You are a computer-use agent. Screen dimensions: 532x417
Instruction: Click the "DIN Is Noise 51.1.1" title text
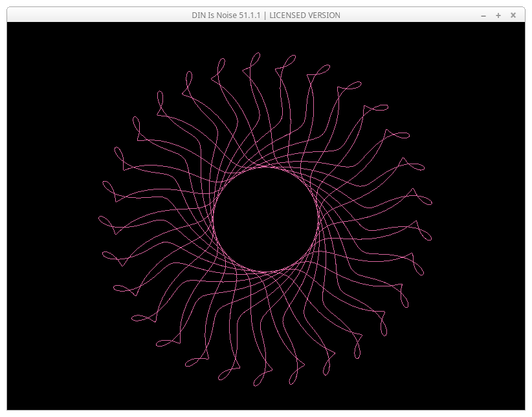click(227, 16)
